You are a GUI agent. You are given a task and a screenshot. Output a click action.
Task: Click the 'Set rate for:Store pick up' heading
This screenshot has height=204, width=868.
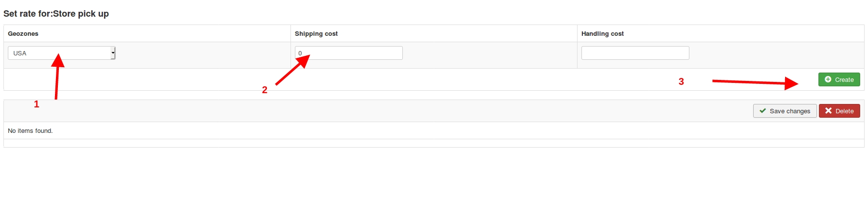[x=56, y=14]
